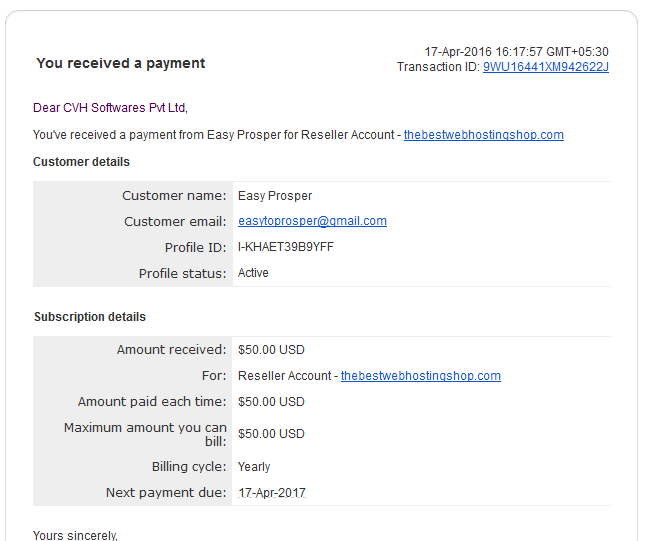The height and width of the screenshot is (541, 654).
Task: Open the Transaction ID 9WU16441XM942622J link
Action: (546, 67)
